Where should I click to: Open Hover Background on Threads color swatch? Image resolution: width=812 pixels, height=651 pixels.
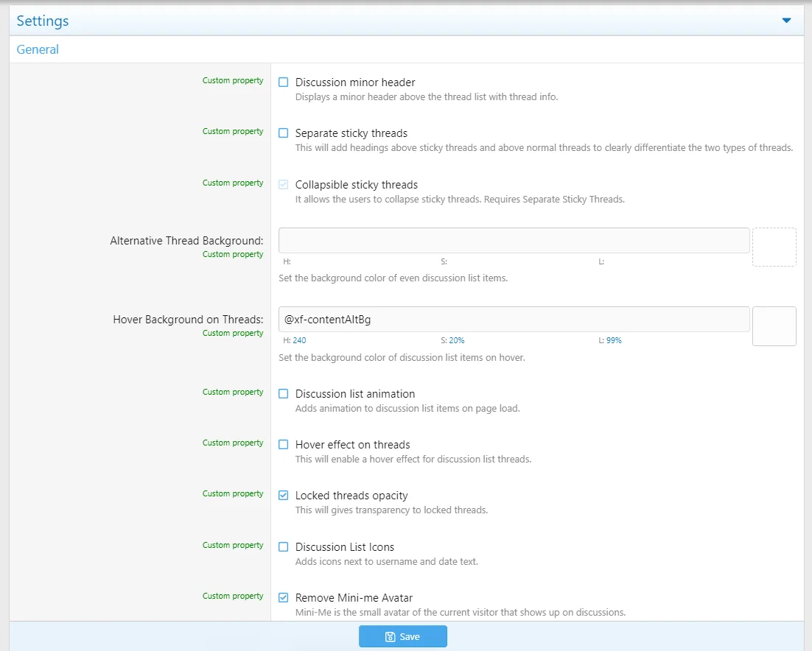point(774,326)
